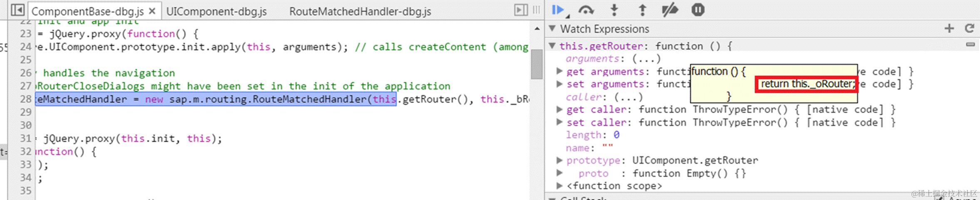Toggle the debugger sidebar pane
The width and height of the screenshot is (980, 200).
click(x=521, y=10)
